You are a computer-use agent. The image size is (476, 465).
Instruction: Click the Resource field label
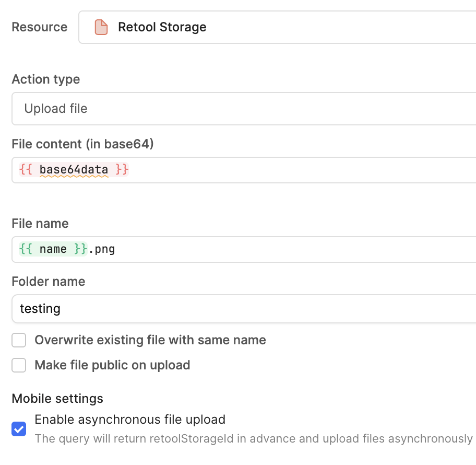(x=40, y=27)
